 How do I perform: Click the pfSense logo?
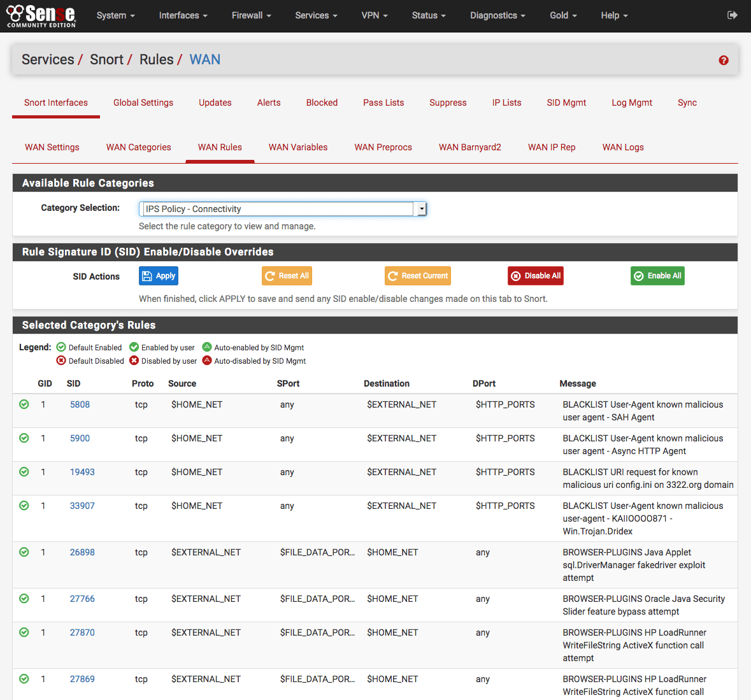coord(41,15)
